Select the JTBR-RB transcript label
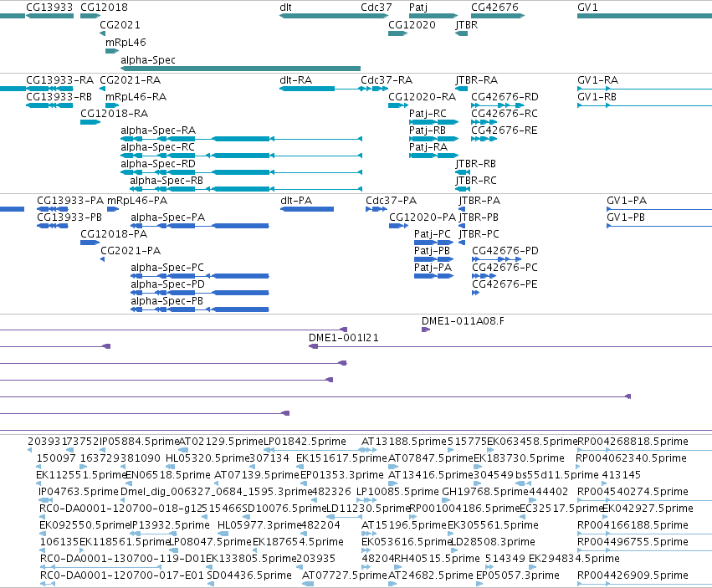The width and height of the screenshot is (712, 588). [476, 164]
